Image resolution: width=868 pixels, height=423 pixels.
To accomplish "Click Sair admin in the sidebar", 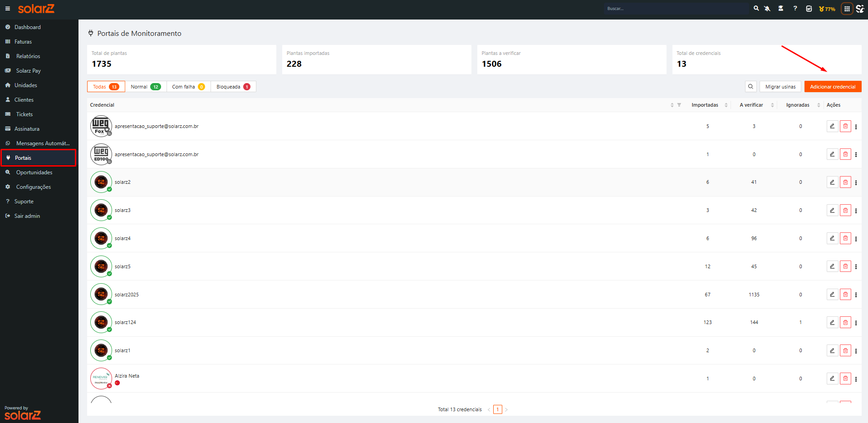I will click(x=39, y=216).
